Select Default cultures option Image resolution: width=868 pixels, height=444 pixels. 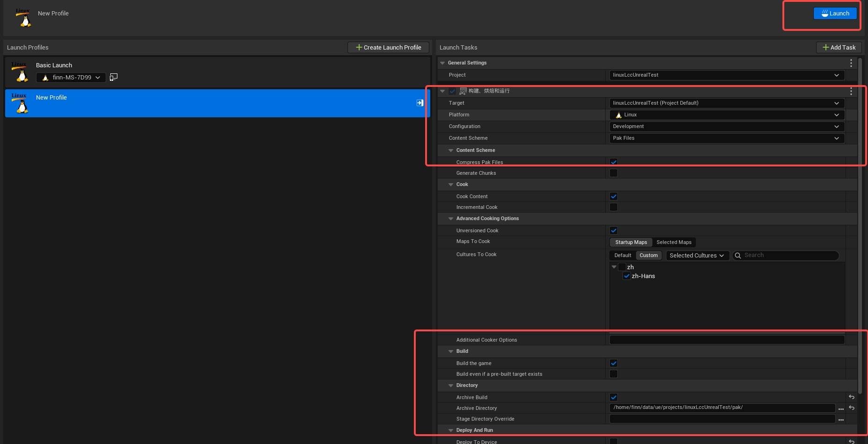pyautogui.click(x=622, y=255)
